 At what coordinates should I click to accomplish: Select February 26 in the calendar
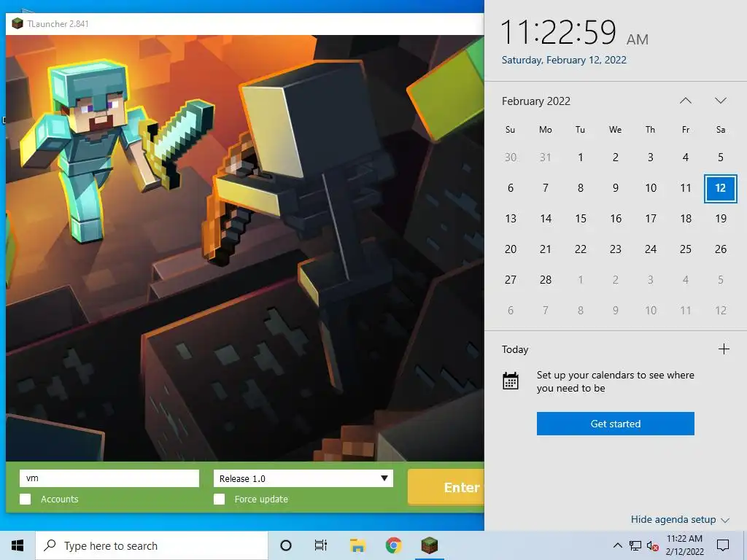click(x=721, y=249)
